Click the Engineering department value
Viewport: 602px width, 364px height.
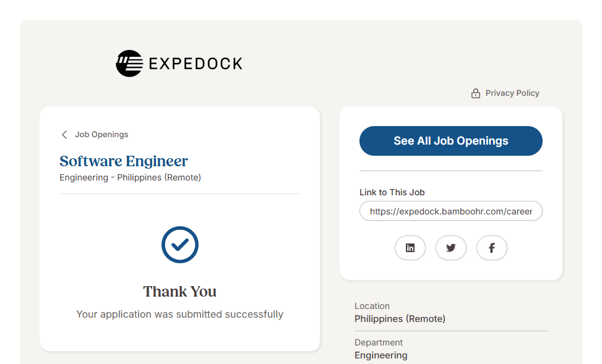[x=381, y=355]
